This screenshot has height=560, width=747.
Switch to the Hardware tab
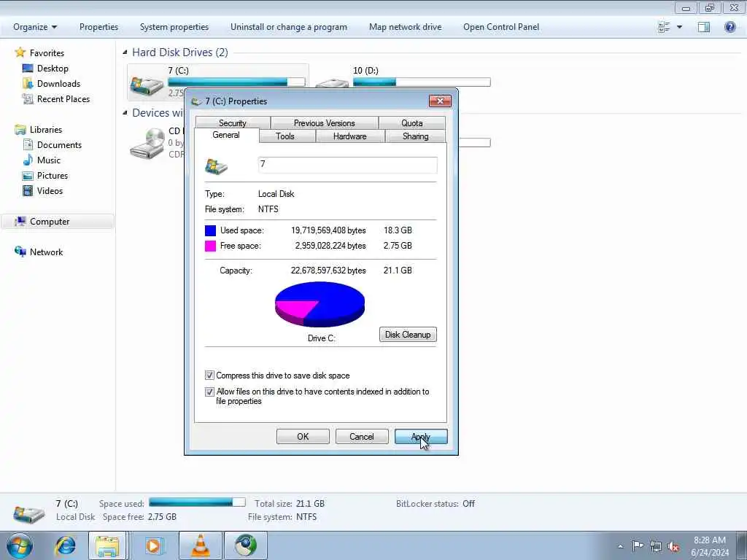349,136
